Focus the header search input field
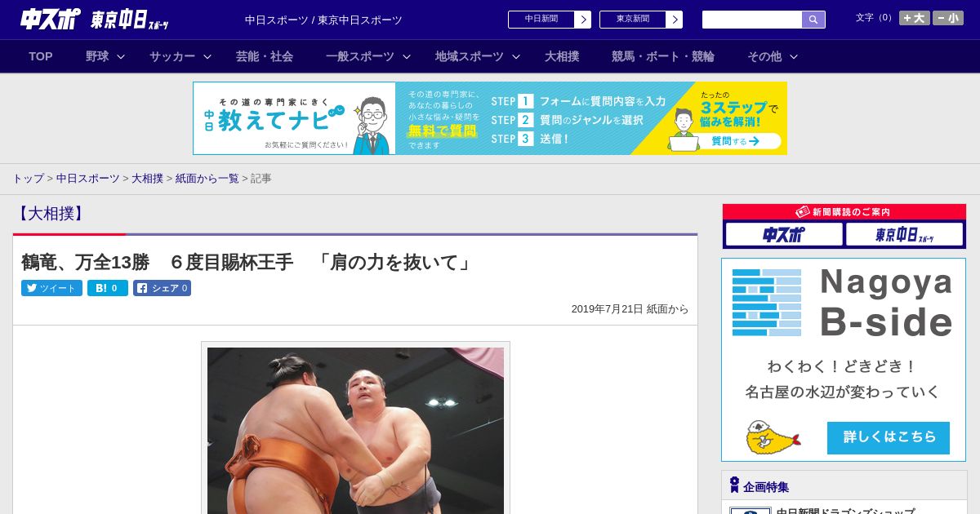The width and height of the screenshot is (980, 514). (752, 20)
